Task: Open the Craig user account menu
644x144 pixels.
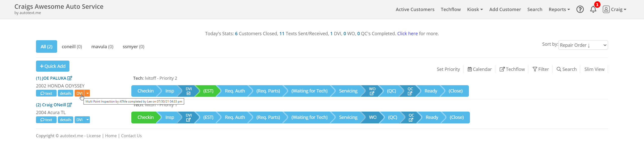Action: [x=614, y=9]
